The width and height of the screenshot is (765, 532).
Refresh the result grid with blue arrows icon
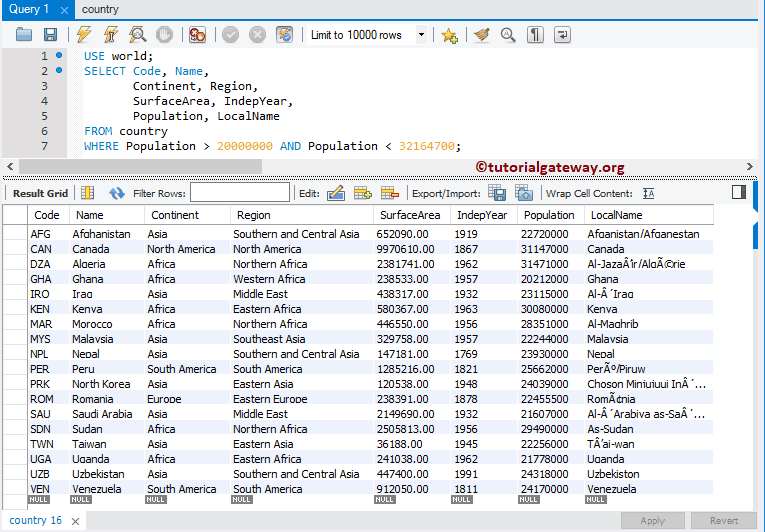tap(117, 193)
